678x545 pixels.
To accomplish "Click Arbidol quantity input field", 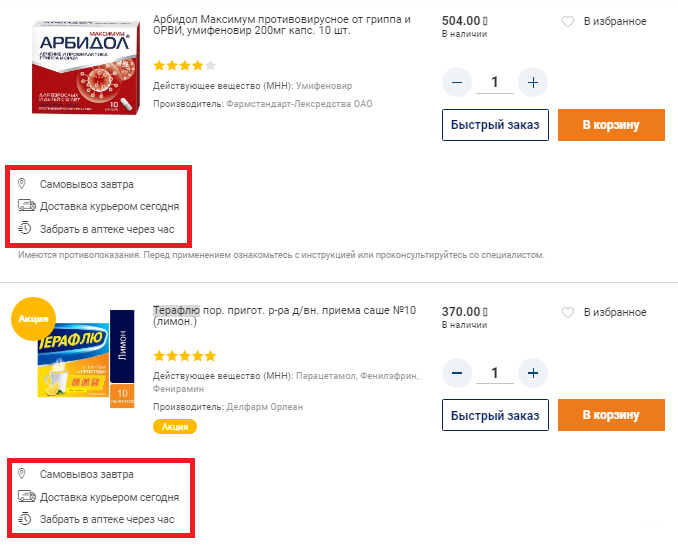I will coord(495,82).
